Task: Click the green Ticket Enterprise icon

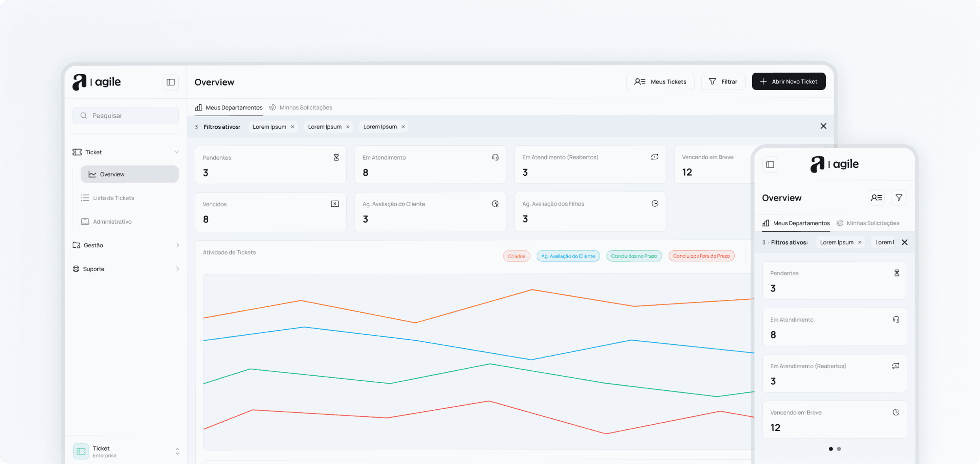Action: click(x=81, y=451)
